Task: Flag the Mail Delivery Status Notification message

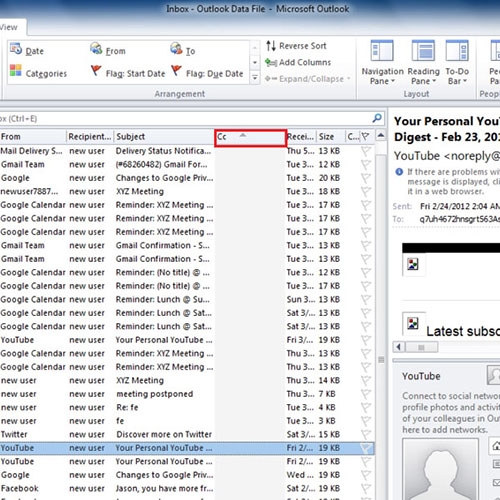Action: (x=366, y=151)
